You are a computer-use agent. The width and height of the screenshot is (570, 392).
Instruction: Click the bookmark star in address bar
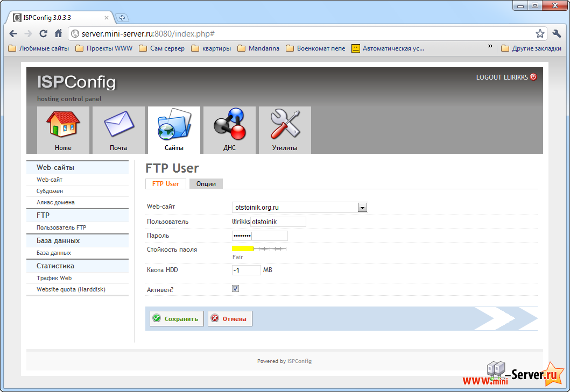pos(540,33)
